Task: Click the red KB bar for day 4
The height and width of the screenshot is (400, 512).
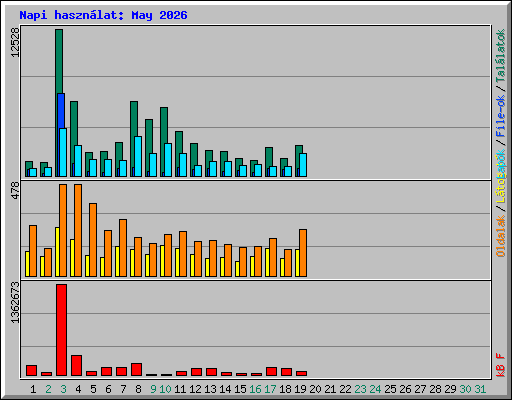Action: [76, 366]
